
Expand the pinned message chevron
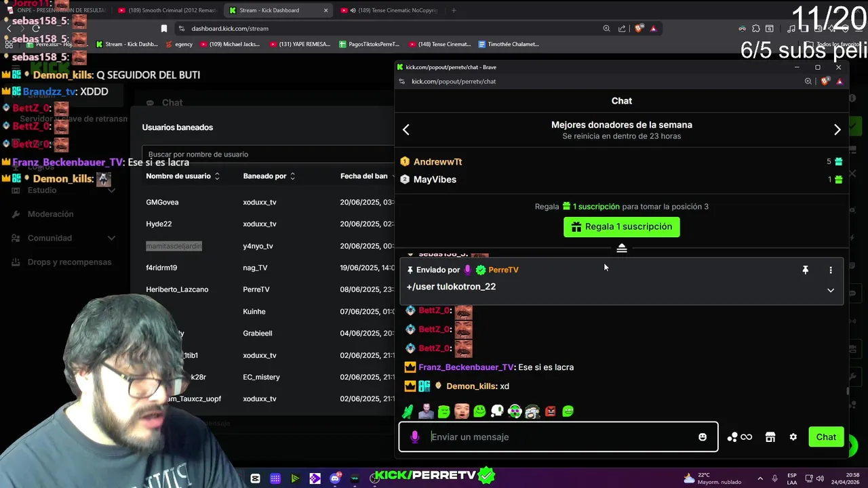[x=831, y=290]
